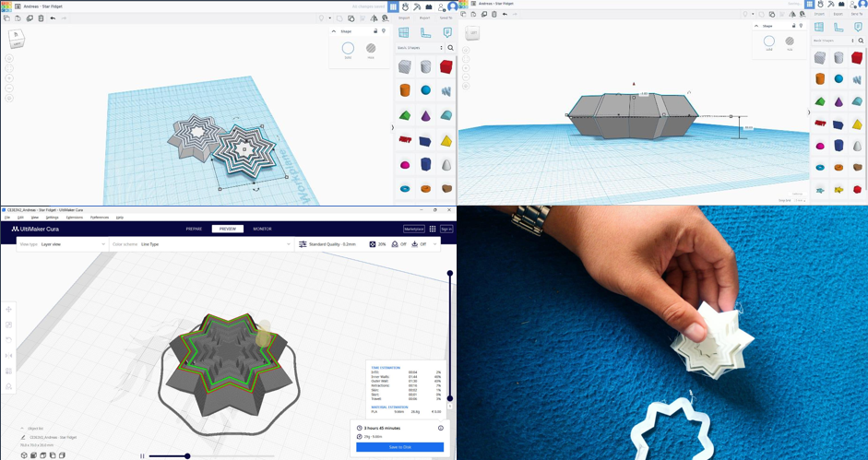The height and width of the screenshot is (460, 868).
Task: Click Group shapes icon in left Tinkercad toolbar
Action: click(339, 18)
